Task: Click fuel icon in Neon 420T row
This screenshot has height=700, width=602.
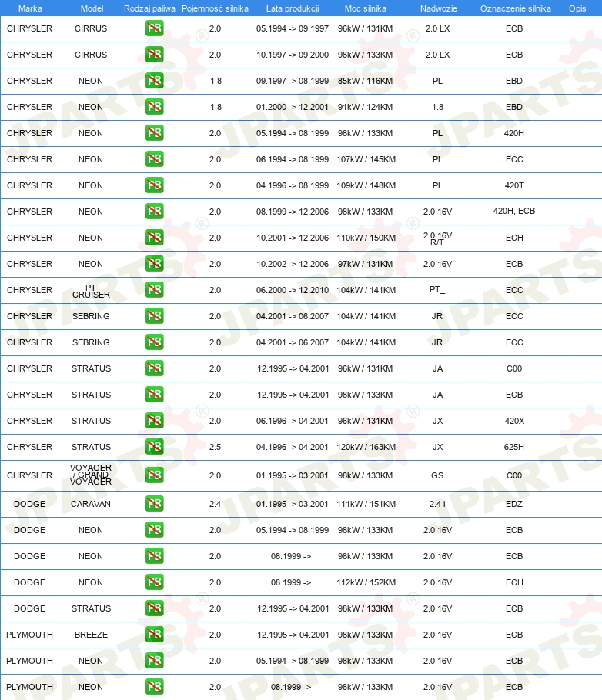Action: 154,185
